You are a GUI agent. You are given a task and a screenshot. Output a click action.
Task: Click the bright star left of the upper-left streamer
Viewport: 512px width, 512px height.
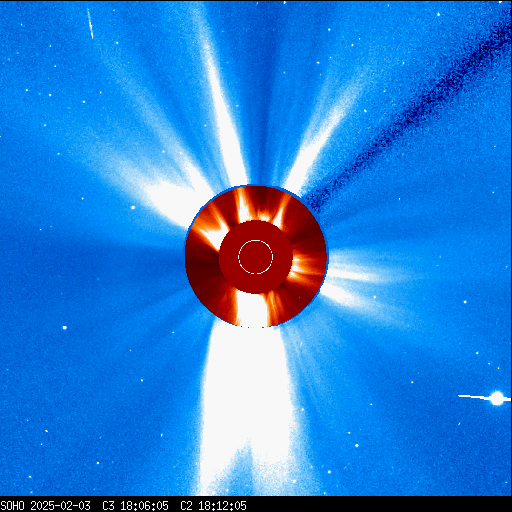pyautogui.click(x=133, y=207)
